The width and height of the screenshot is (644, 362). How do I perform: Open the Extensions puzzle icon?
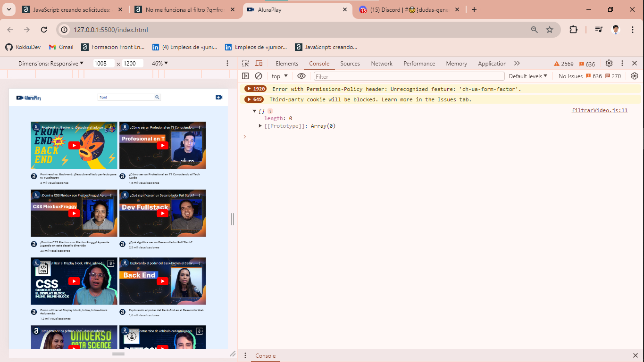(573, 30)
